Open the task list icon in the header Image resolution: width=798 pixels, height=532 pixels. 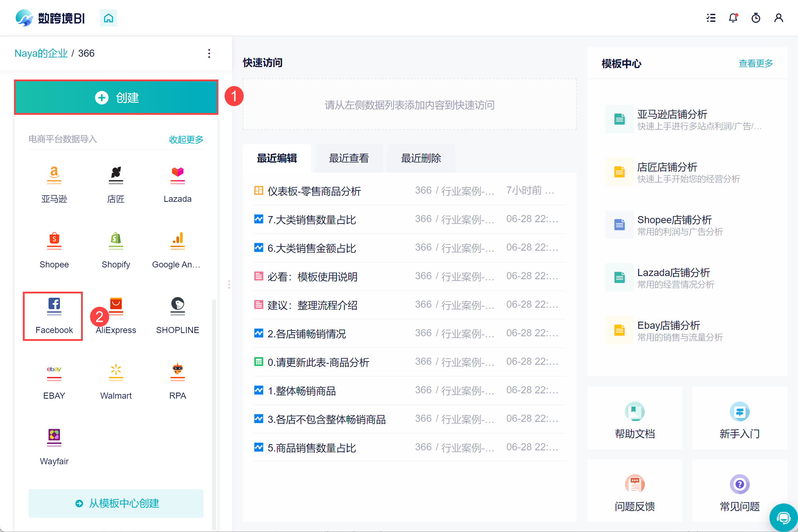click(x=711, y=18)
